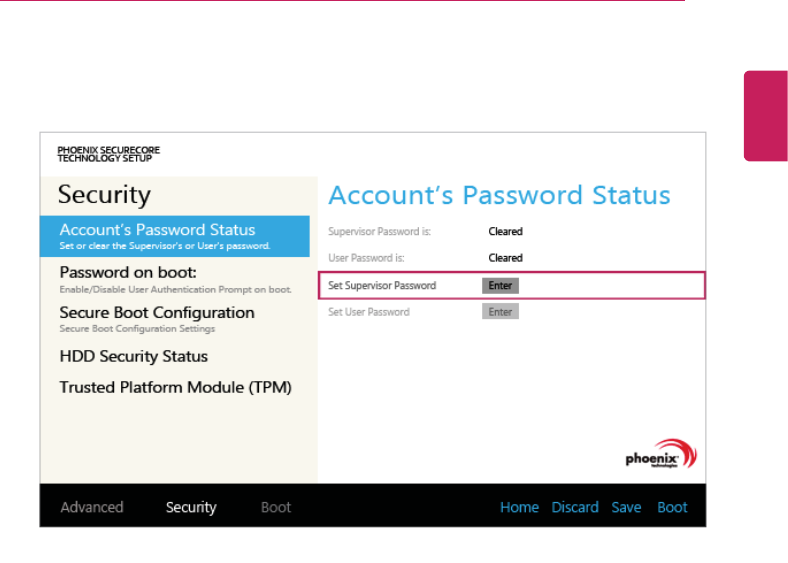Open the greyed Boot tab beside Security
Image resolution: width=788 pixels, height=563 pixels.
pos(276,507)
